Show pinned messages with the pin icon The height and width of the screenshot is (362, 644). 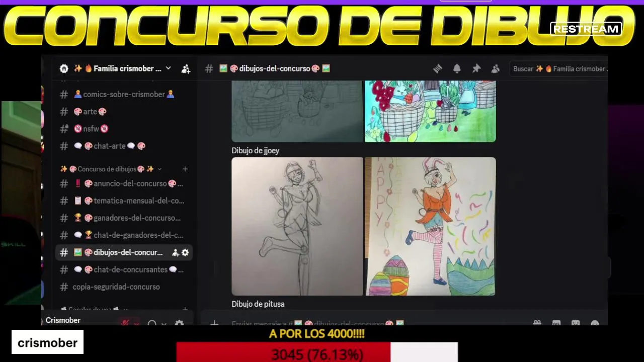(x=476, y=69)
